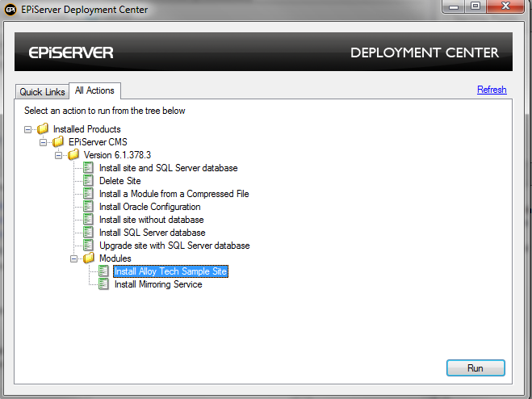Viewport: 532px width, 399px height.
Task: Click the EPiServer CMS folder icon
Action: click(x=57, y=141)
